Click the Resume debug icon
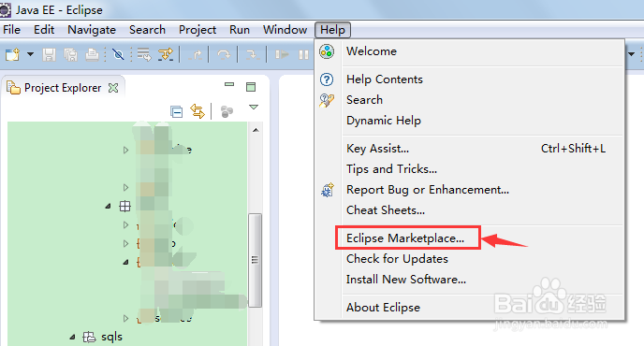644x346 pixels. click(x=282, y=54)
